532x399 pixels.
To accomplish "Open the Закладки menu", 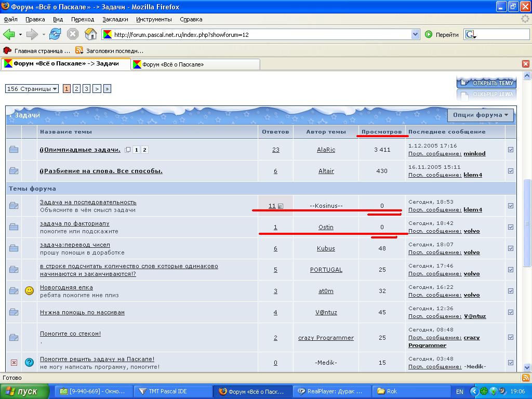I will pyautogui.click(x=115, y=19).
